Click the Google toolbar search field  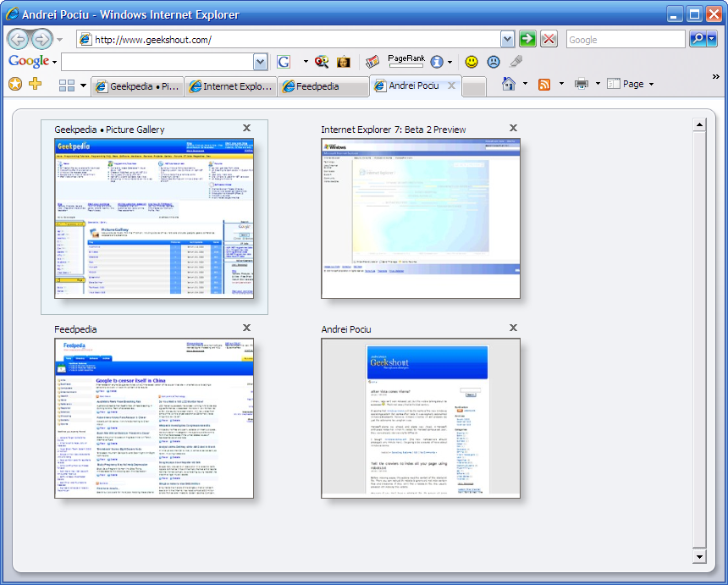[x=157, y=62]
